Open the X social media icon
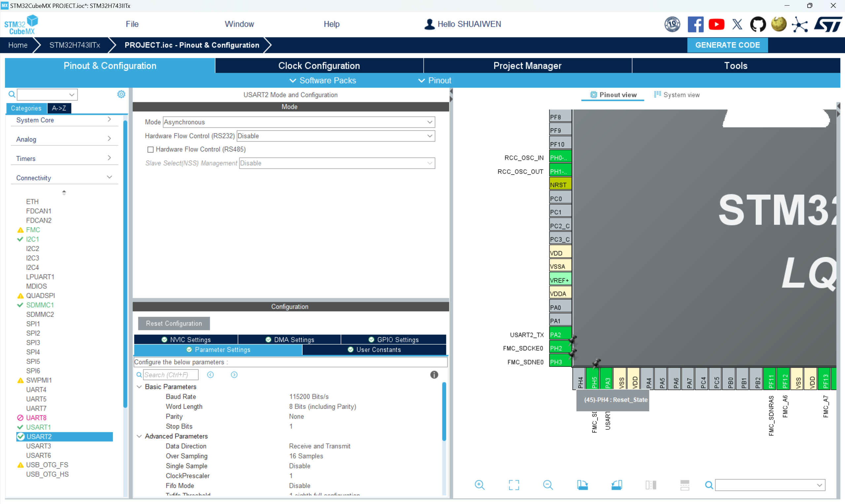This screenshot has height=504, width=845. click(x=737, y=24)
